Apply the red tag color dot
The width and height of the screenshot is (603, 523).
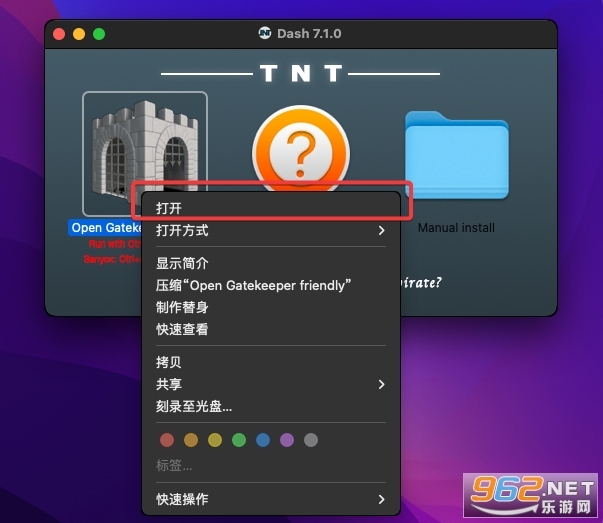click(x=167, y=440)
